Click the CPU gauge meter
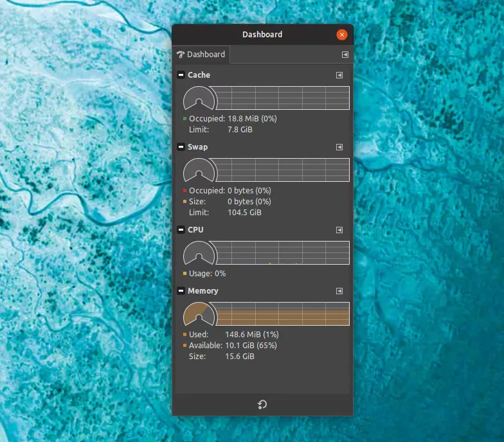Viewport: 504px width, 442px height. click(x=199, y=253)
